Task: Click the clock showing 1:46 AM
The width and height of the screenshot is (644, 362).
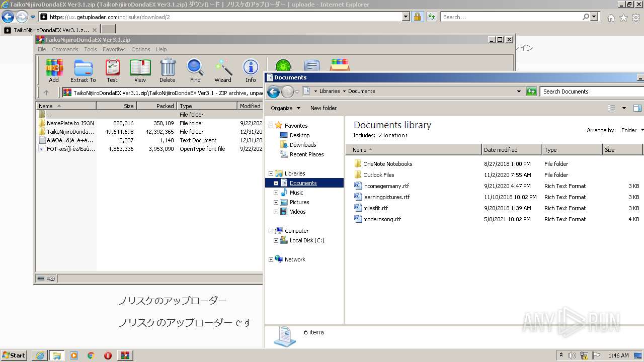Action: 618,355
